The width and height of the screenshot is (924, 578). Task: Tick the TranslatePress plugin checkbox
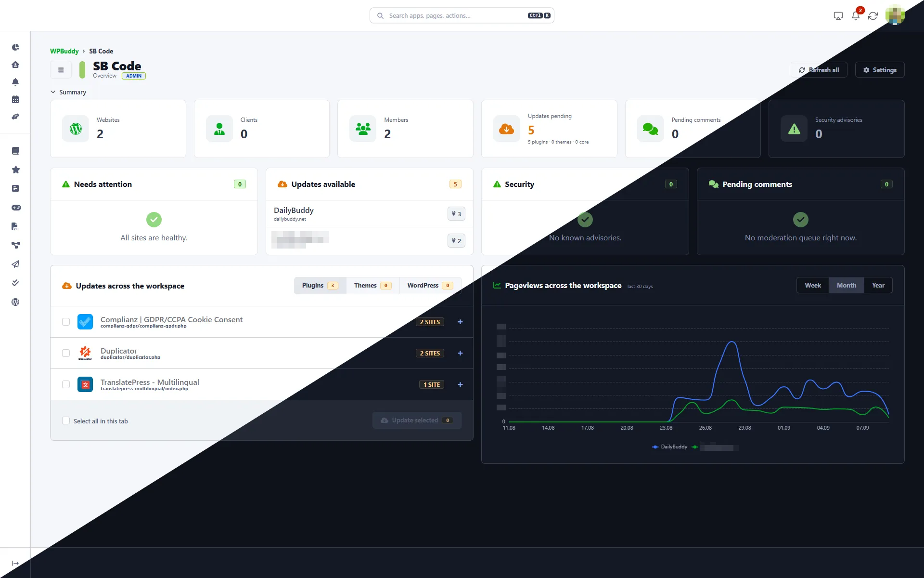pyautogui.click(x=66, y=384)
